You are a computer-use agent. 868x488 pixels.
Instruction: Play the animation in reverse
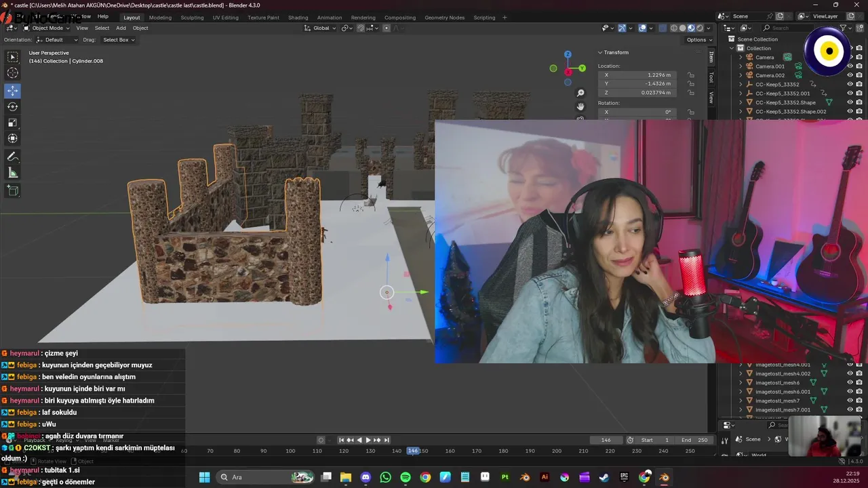point(359,440)
